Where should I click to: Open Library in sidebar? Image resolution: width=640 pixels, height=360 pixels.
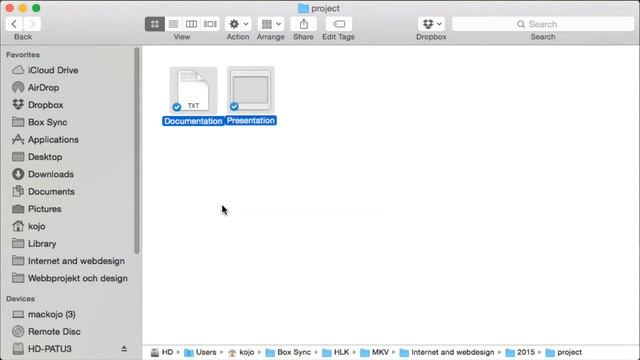click(34, 244)
